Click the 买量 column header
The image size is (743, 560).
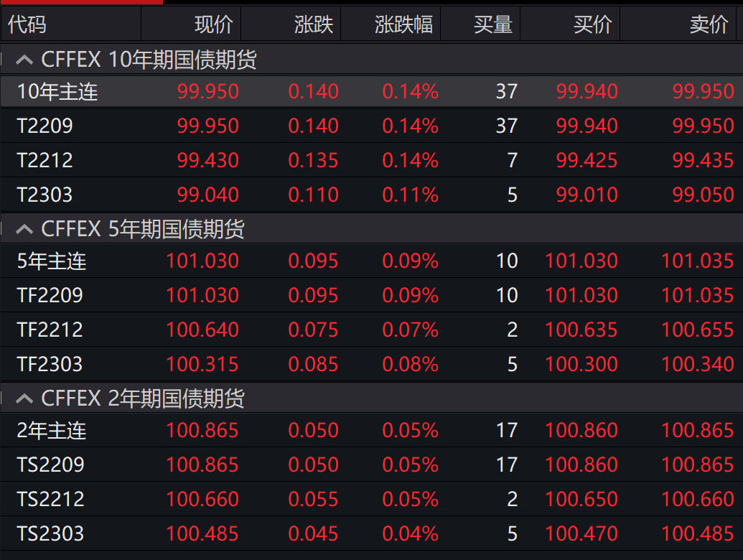tap(492, 24)
